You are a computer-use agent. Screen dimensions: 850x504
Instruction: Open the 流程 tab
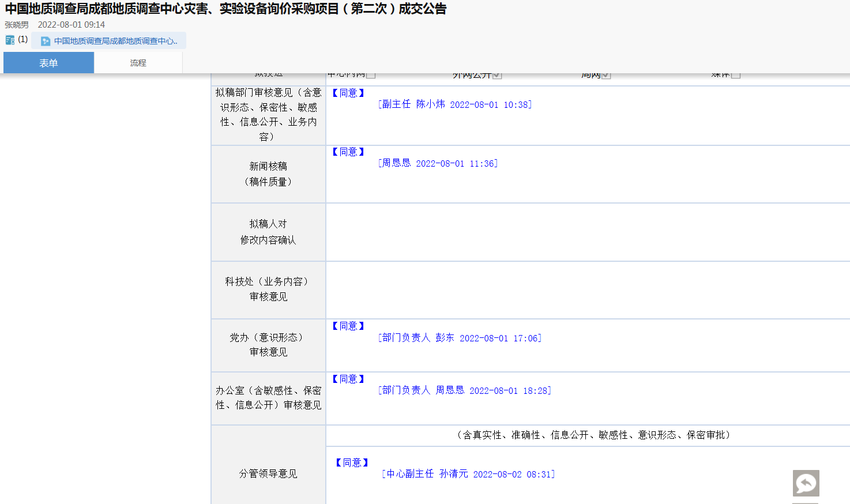coord(138,63)
